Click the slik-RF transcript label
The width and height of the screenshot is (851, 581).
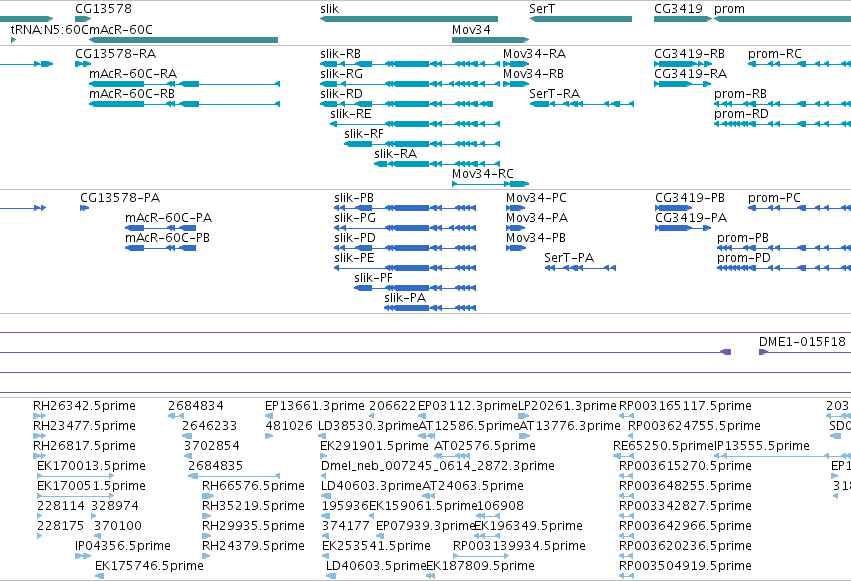click(364, 134)
